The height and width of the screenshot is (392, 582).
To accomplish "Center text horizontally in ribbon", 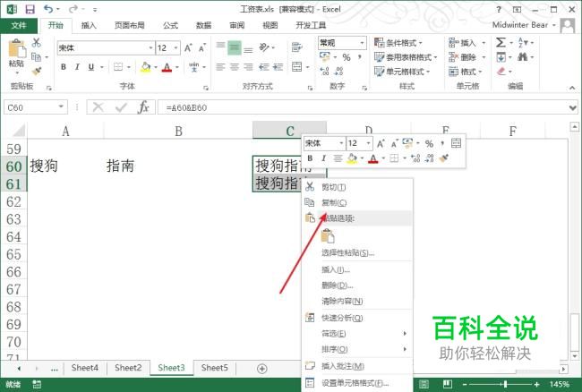I will (x=235, y=67).
